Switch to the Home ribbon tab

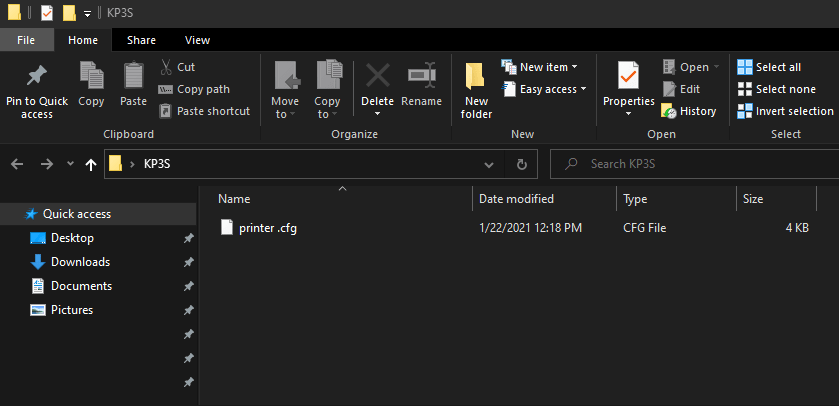pos(83,40)
